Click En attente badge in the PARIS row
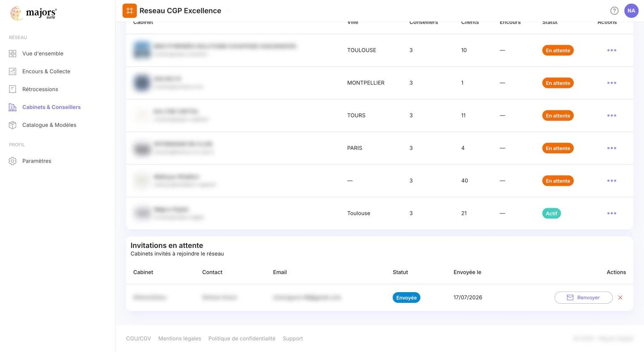The height and width of the screenshot is (352, 644). [x=558, y=148]
